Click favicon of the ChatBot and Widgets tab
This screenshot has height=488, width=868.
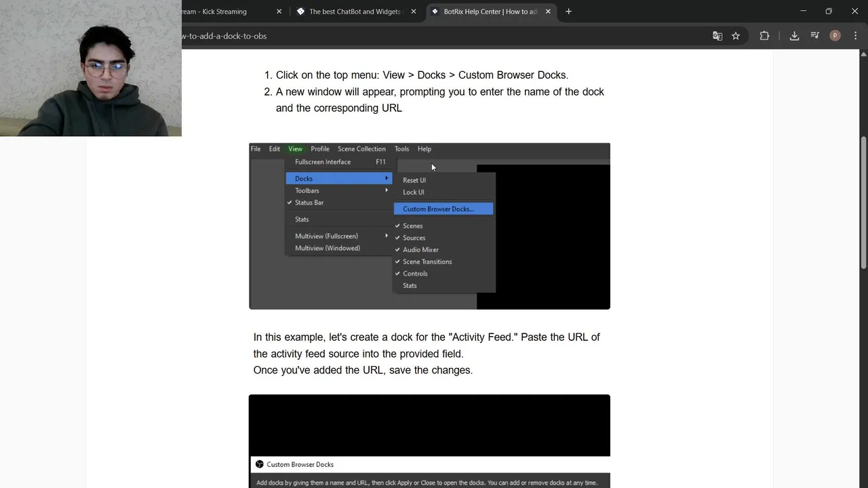[x=300, y=12]
